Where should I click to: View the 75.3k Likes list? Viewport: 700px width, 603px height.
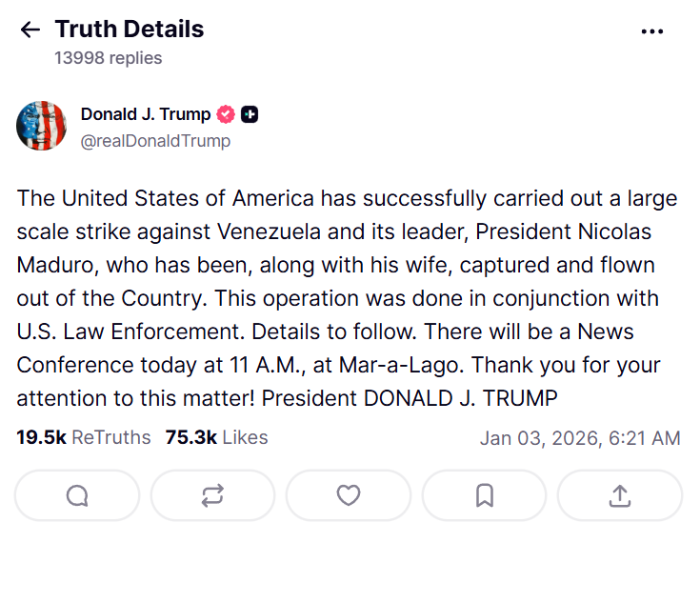coord(216,437)
